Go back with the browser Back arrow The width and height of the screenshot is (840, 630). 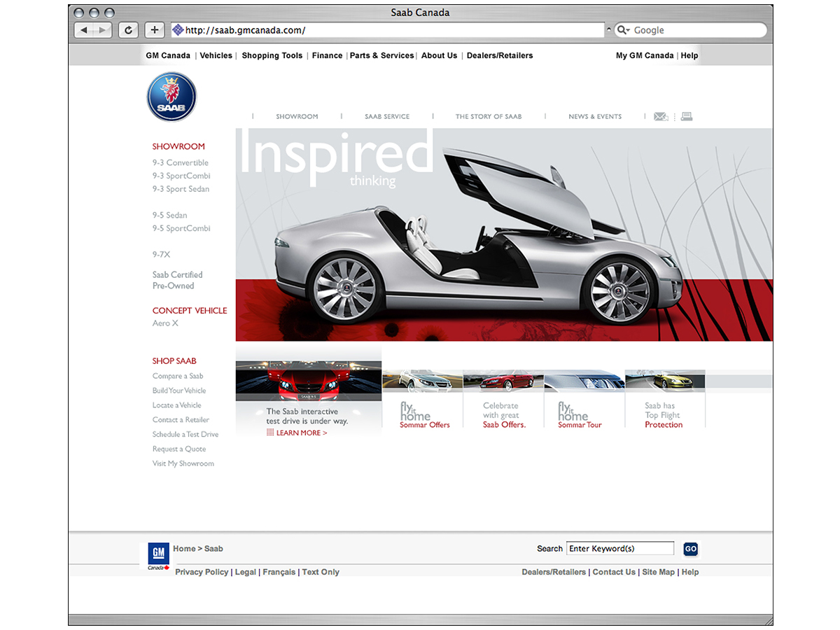pyautogui.click(x=84, y=30)
